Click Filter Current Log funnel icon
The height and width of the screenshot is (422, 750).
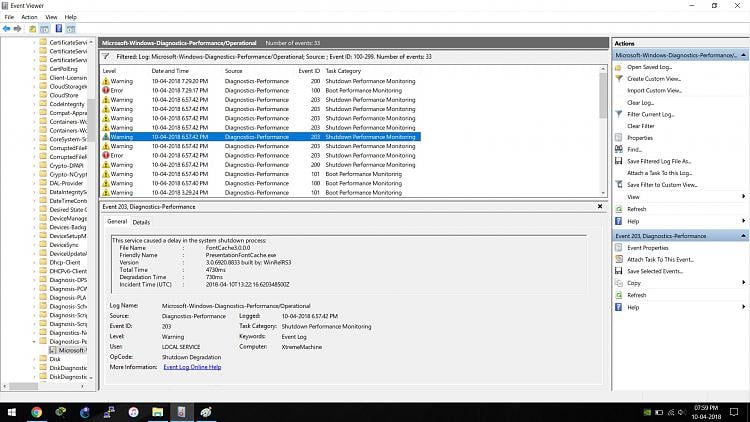618,114
